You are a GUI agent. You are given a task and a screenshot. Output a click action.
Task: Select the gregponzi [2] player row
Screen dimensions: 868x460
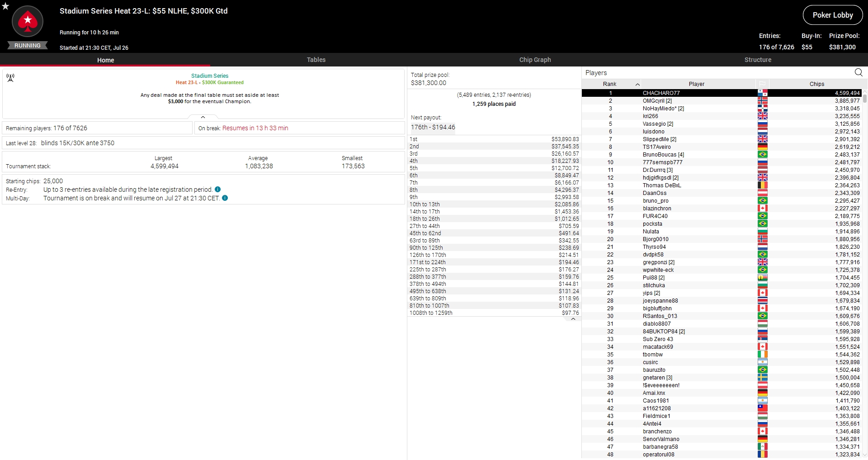click(x=722, y=262)
